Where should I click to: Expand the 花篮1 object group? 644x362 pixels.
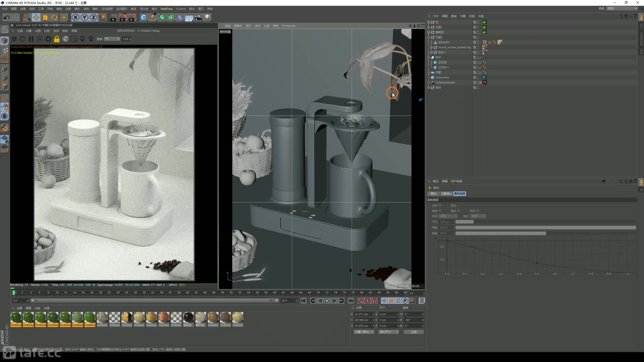click(429, 27)
